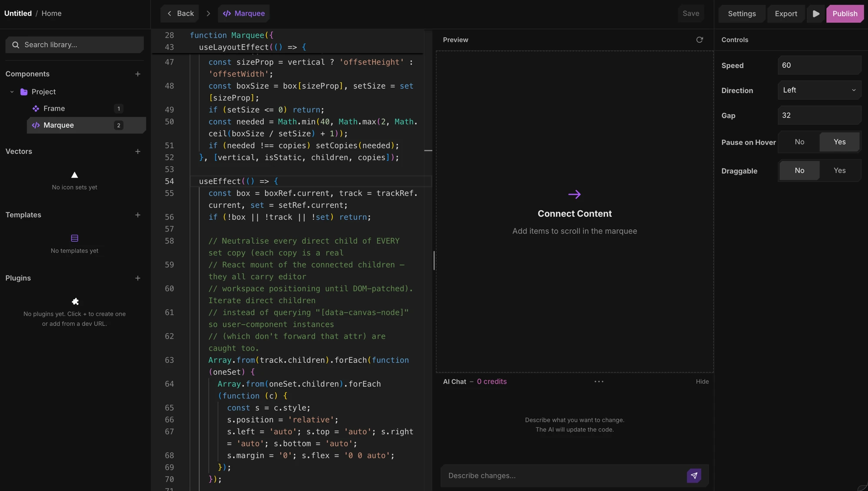Open the Marquee breadcrumb tab

click(x=244, y=13)
